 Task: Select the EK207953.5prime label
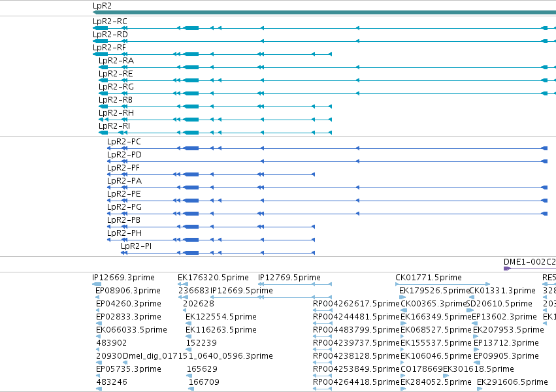coord(508,330)
